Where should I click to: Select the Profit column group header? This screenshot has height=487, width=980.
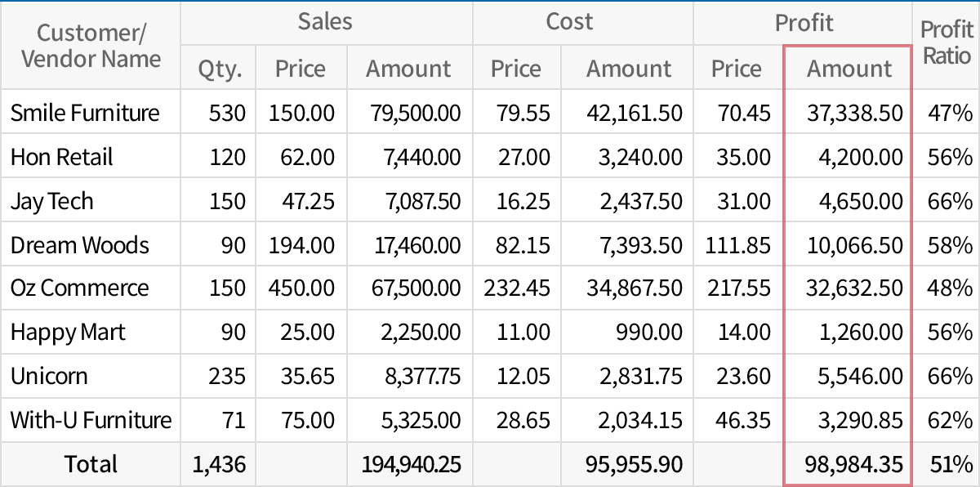click(x=804, y=22)
